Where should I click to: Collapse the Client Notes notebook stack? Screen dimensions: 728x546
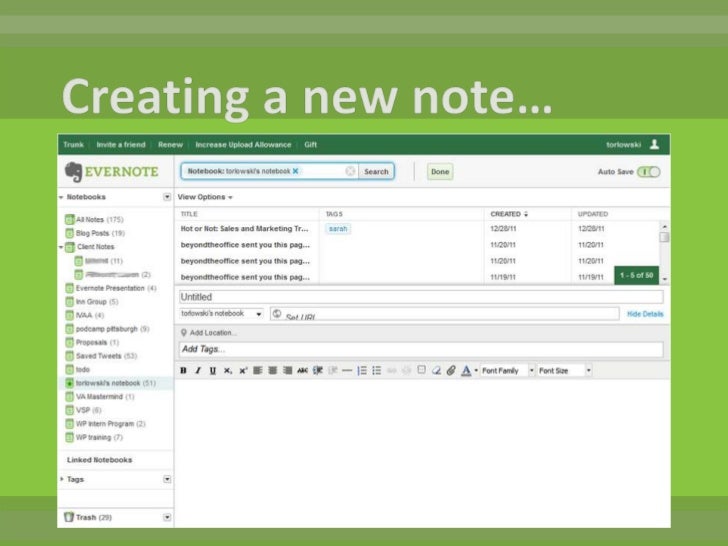[61, 247]
